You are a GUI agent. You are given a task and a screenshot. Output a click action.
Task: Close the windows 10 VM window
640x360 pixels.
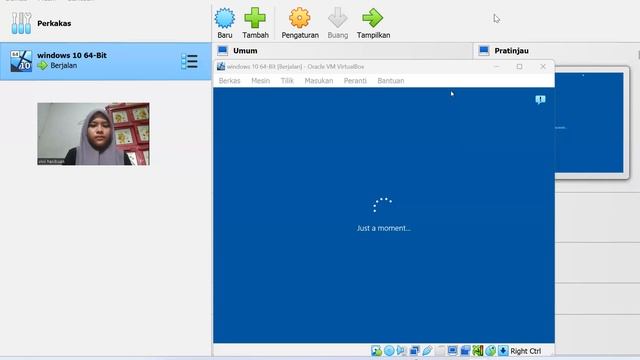point(542,67)
